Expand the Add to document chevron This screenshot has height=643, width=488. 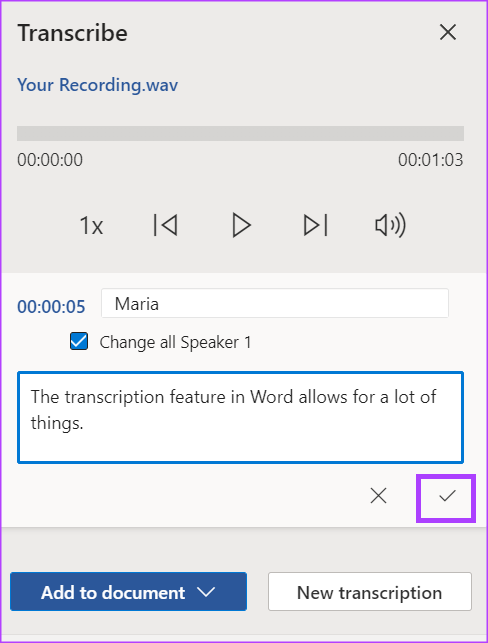pos(206,592)
